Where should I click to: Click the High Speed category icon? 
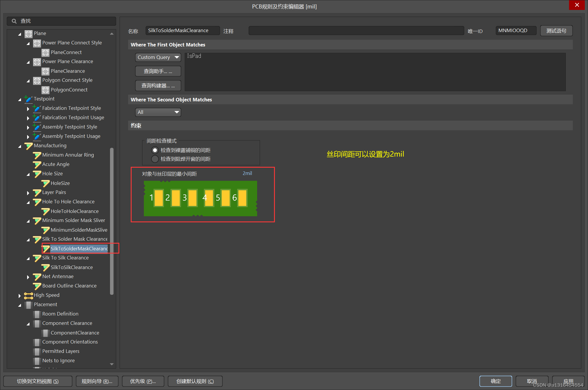click(x=28, y=296)
